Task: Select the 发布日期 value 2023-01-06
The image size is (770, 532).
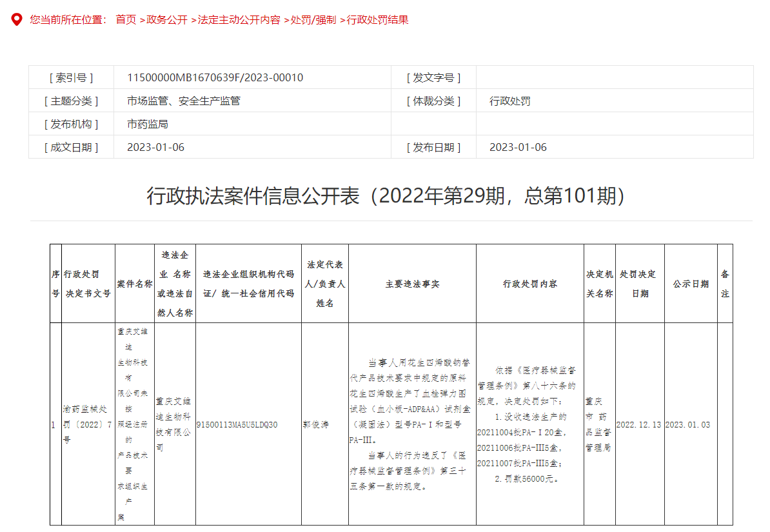Action: (518, 147)
